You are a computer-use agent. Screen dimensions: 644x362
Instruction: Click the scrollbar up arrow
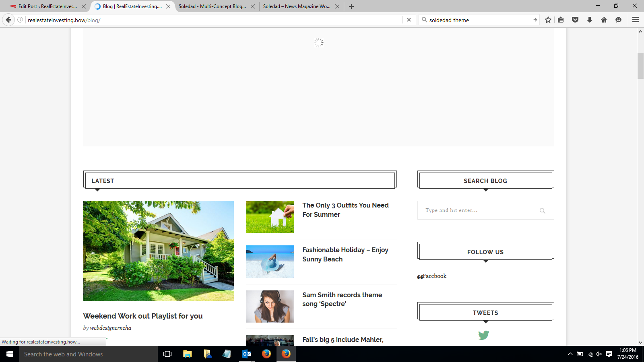click(640, 31)
